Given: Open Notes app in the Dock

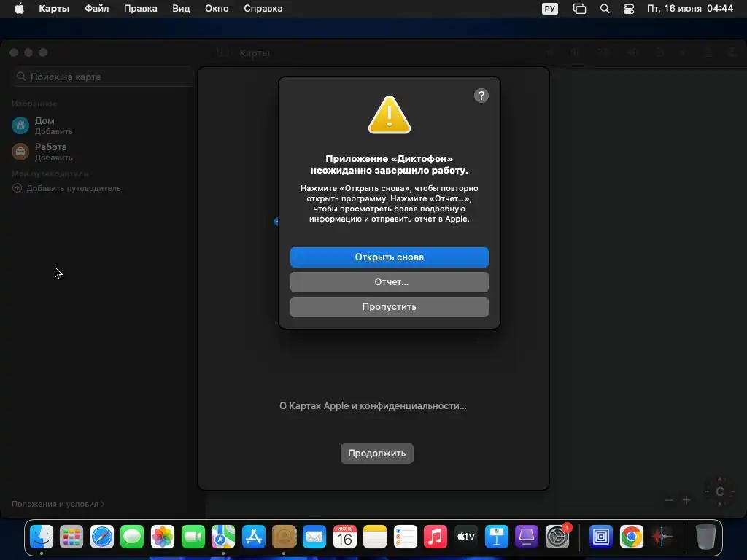Looking at the screenshot, I should 375,537.
